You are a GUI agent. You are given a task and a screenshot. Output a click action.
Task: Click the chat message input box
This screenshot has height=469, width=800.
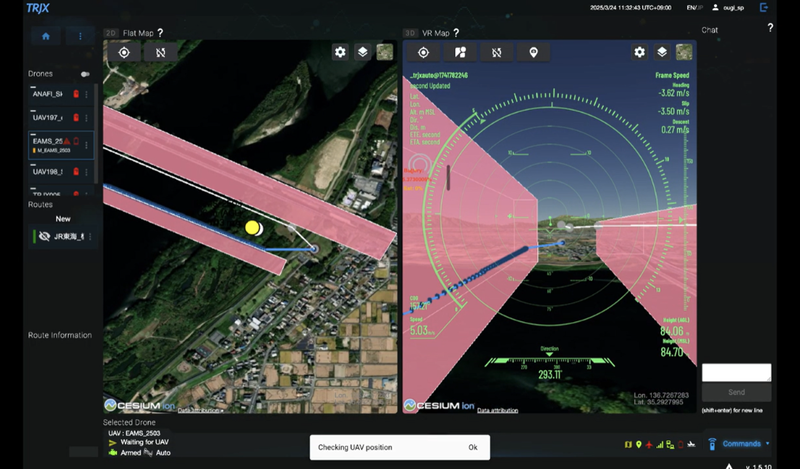click(x=736, y=372)
